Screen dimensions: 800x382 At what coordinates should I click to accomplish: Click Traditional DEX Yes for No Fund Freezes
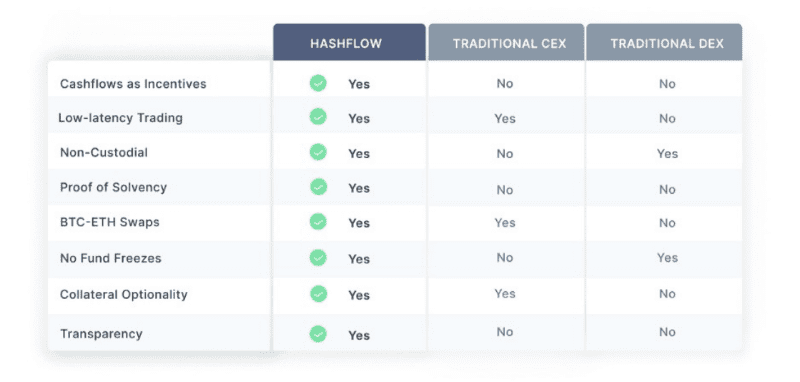pos(667,258)
